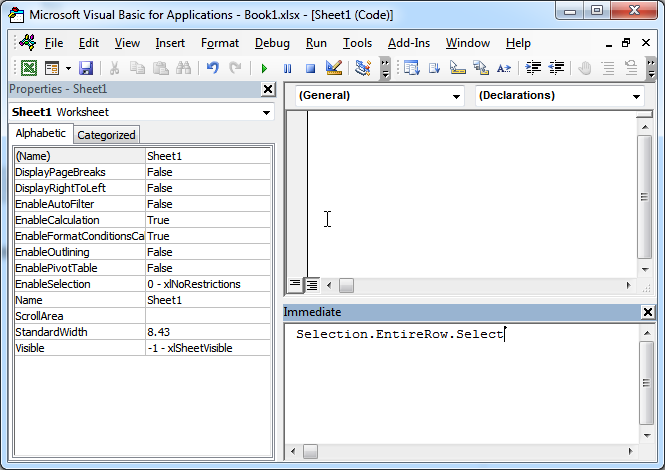Open the Edit menu

tap(89, 43)
